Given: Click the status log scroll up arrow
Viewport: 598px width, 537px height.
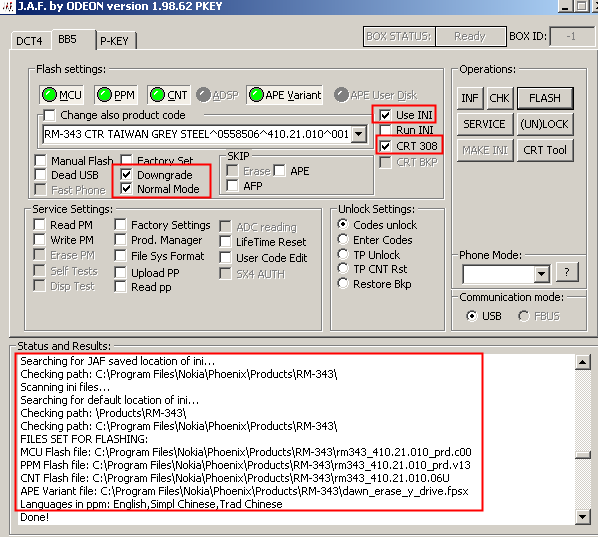Looking at the screenshot, I should tap(583, 362).
